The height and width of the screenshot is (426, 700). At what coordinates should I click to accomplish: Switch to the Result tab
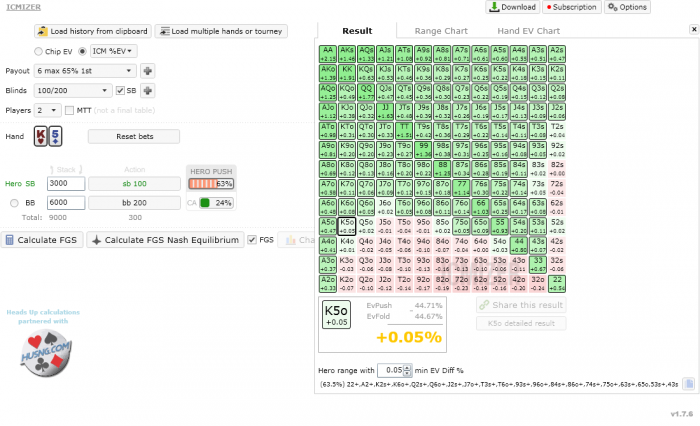(x=357, y=31)
